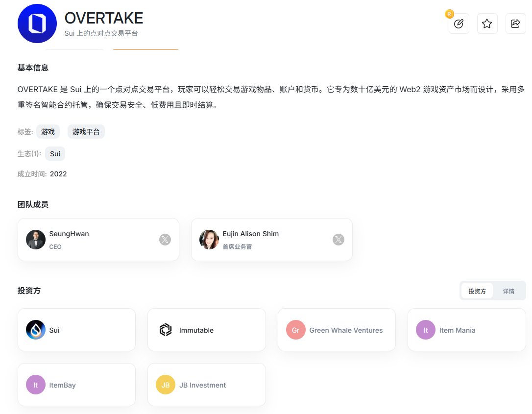This screenshot has width=532, height=414.
Task: Click the Sui investor logo
Action: click(x=36, y=330)
